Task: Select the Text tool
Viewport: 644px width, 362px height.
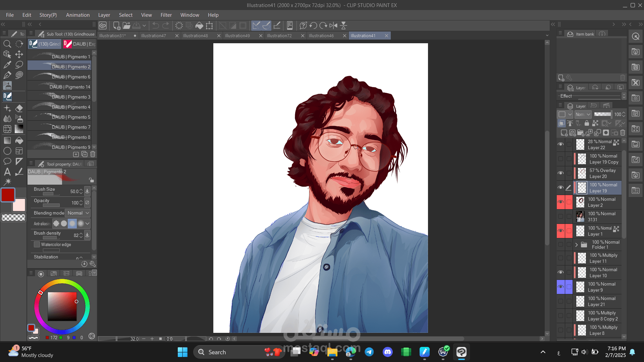Action: (x=7, y=172)
